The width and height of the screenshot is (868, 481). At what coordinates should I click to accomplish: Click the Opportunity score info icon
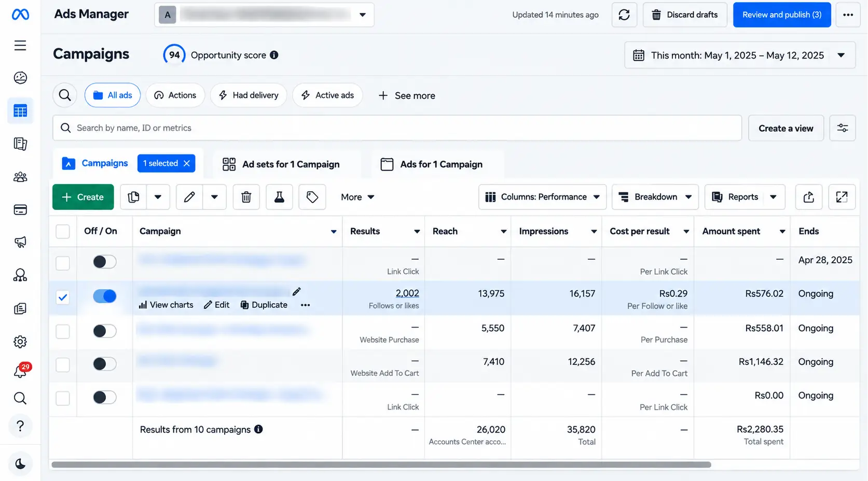coord(274,55)
